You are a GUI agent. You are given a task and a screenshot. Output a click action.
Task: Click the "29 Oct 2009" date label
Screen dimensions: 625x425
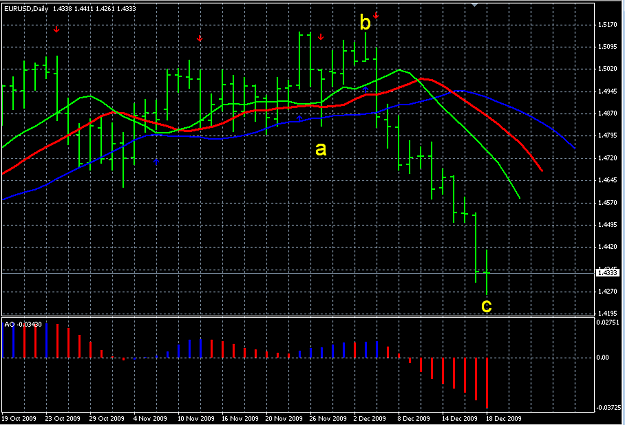click(x=106, y=419)
